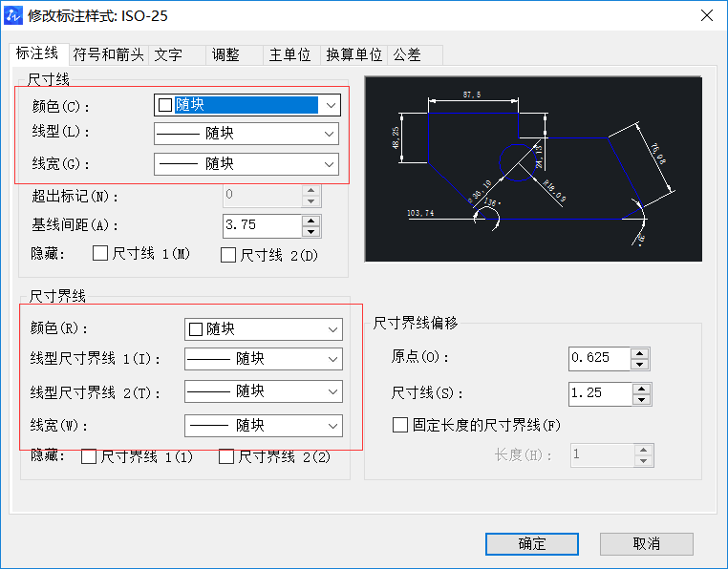728x569 pixels.
Task: Open 线型尺寸界线 1(I) dropdown
Action: pyautogui.click(x=333, y=359)
